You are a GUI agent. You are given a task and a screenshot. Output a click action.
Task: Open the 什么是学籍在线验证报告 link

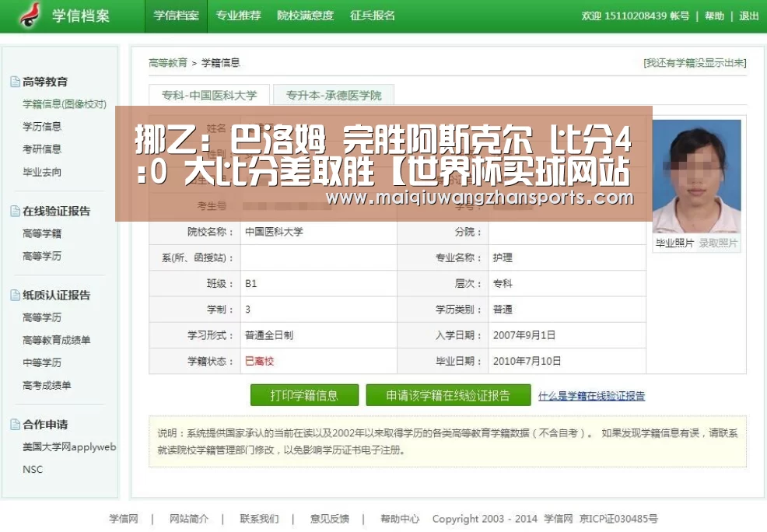(x=591, y=396)
